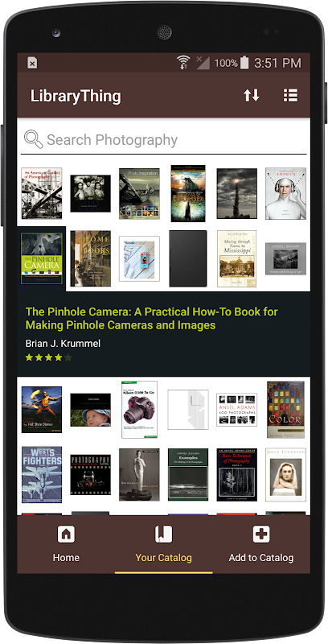This screenshot has height=644, width=328.
Task: Switch to list view icon
Action: coord(290,96)
